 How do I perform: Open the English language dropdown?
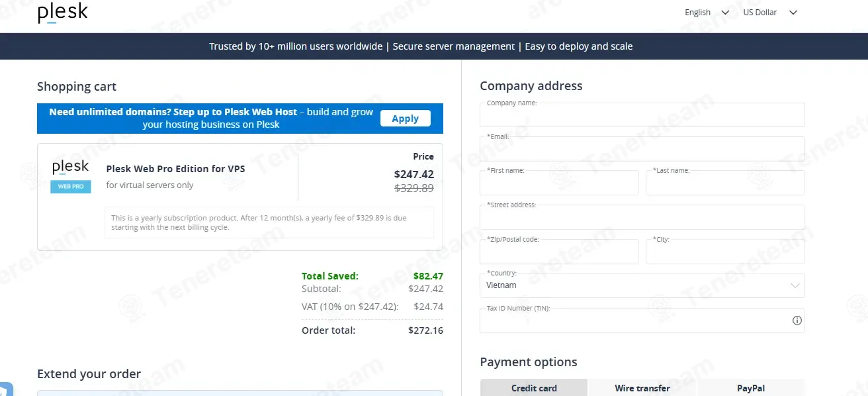pos(707,13)
